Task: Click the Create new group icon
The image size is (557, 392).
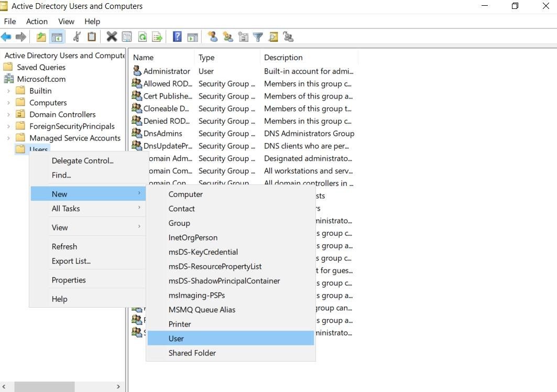Action: (x=228, y=37)
